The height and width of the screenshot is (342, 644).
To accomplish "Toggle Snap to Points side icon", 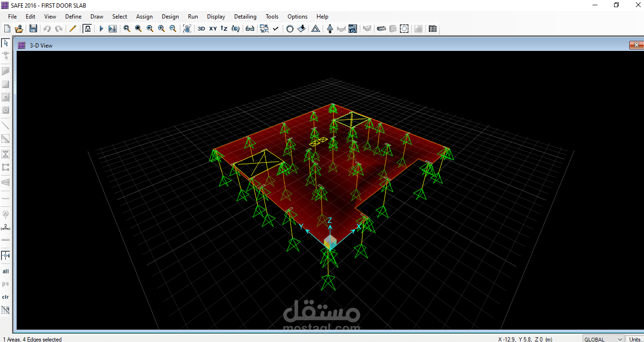I will pos(6,255).
